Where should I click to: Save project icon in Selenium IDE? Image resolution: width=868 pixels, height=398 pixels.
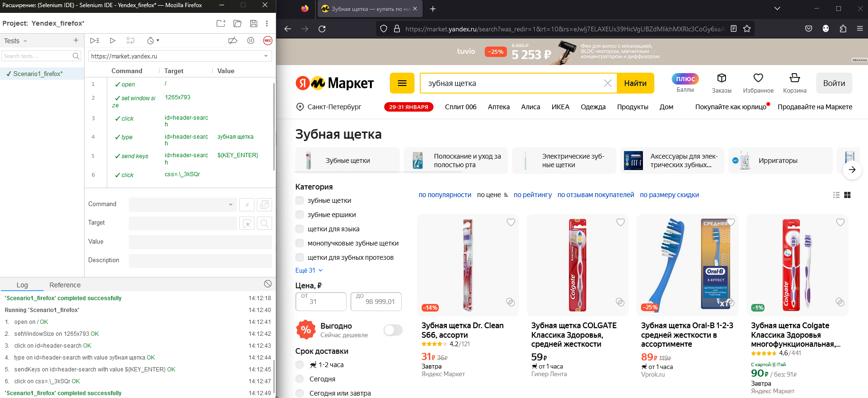click(254, 23)
